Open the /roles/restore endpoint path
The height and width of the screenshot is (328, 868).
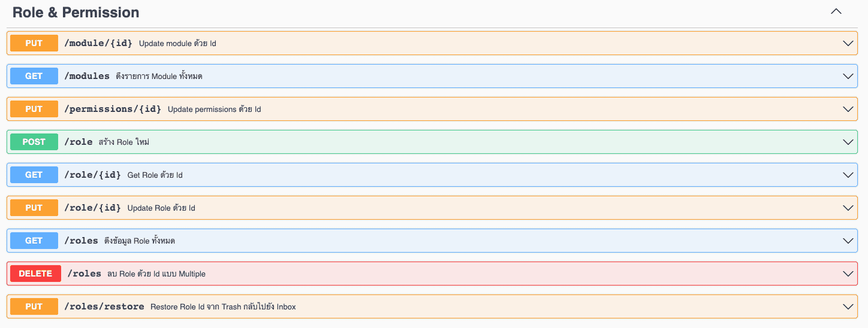104,306
